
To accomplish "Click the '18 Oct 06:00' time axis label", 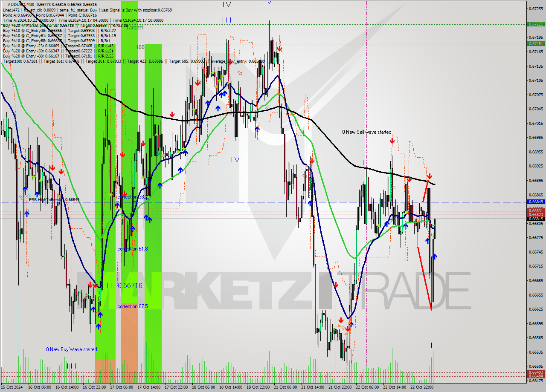I will coord(203,387).
